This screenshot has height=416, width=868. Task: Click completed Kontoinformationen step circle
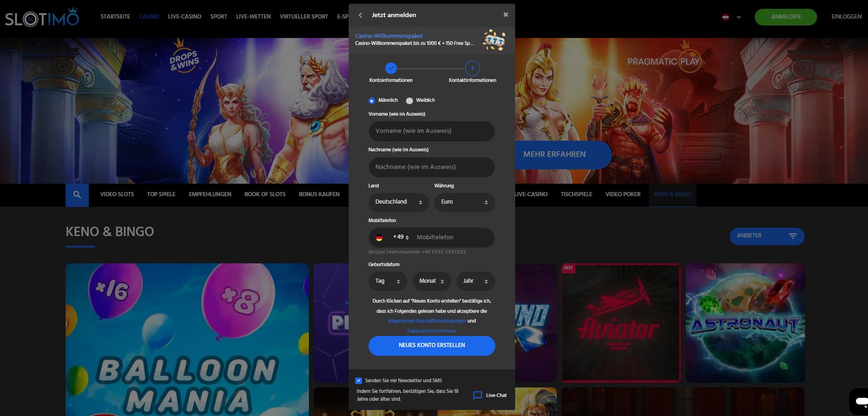(391, 68)
